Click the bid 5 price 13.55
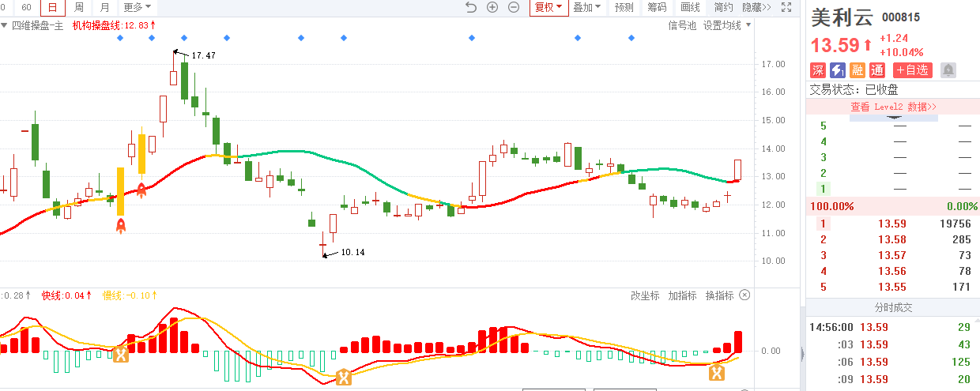 click(x=892, y=287)
